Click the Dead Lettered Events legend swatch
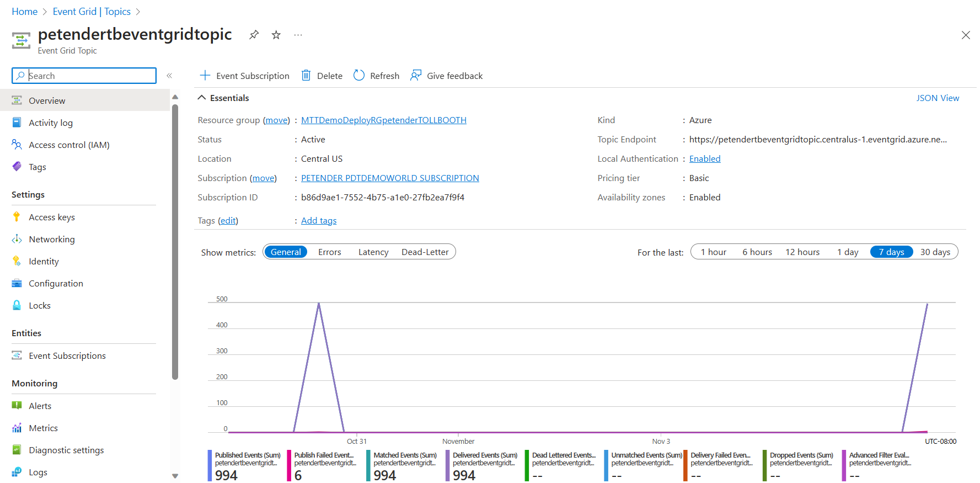This screenshot has width=980, height=483. click(527, 465)
